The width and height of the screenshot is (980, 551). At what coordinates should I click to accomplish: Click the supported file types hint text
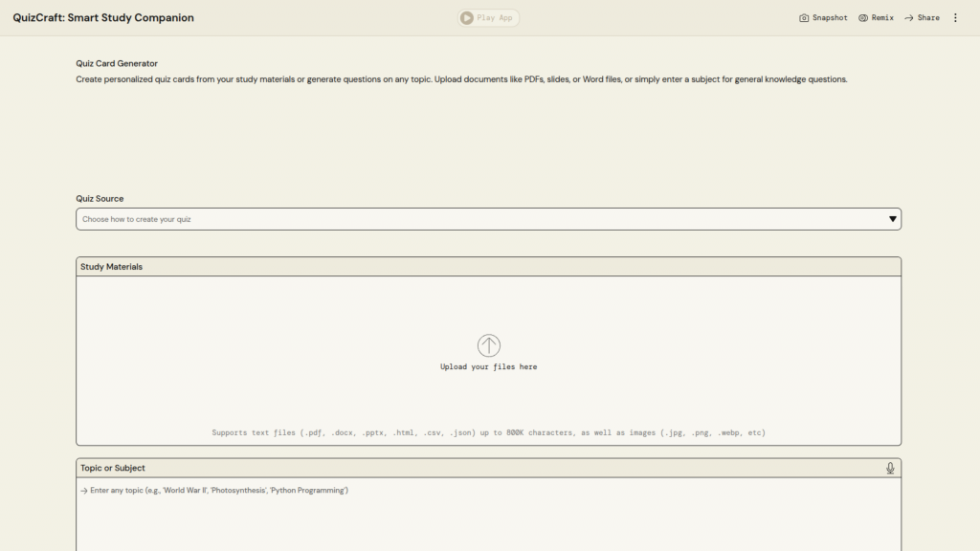coord(488,433)
